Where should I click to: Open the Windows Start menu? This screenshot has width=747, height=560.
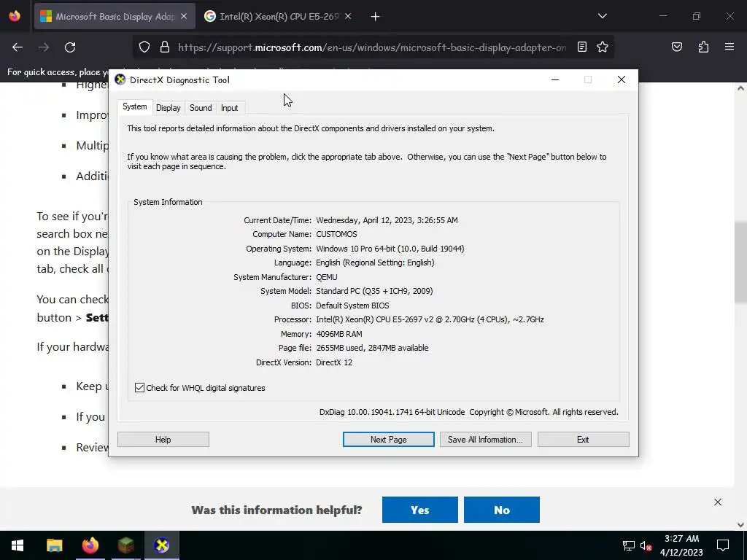pos(18,545)
